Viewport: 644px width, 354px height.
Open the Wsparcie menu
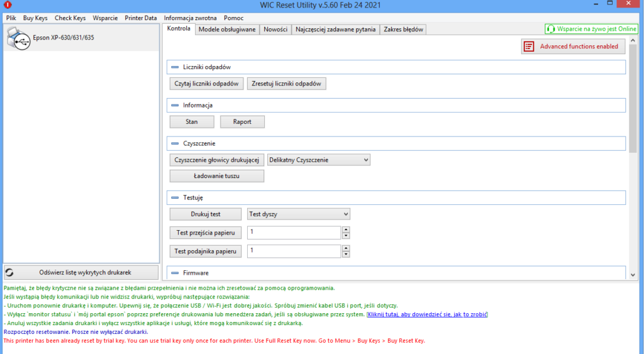(x=105, y=18)
